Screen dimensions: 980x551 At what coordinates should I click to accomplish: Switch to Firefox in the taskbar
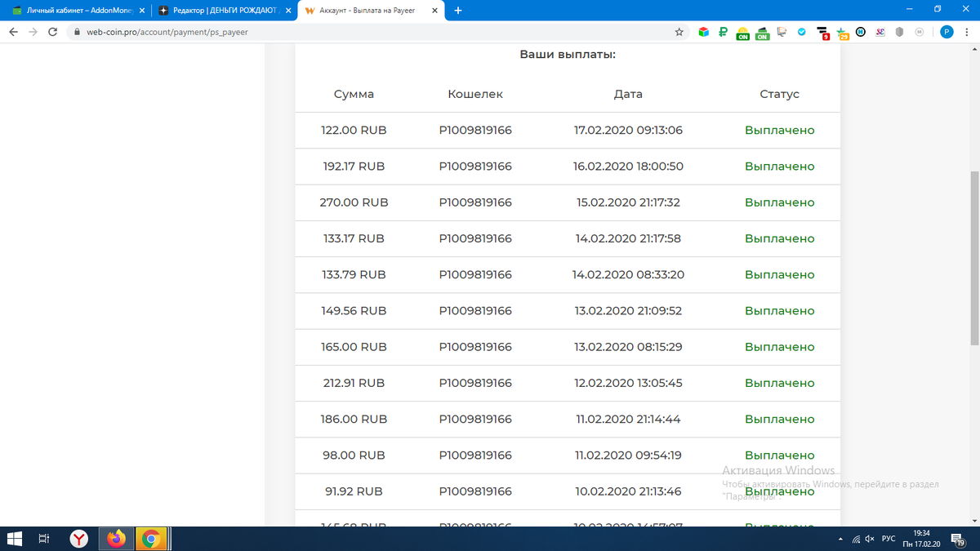(117, 539)
